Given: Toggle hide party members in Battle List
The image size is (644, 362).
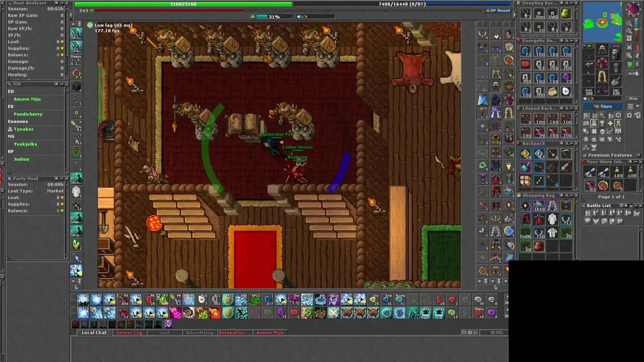Looking at the screenshot, I should [x=612, y=220].
